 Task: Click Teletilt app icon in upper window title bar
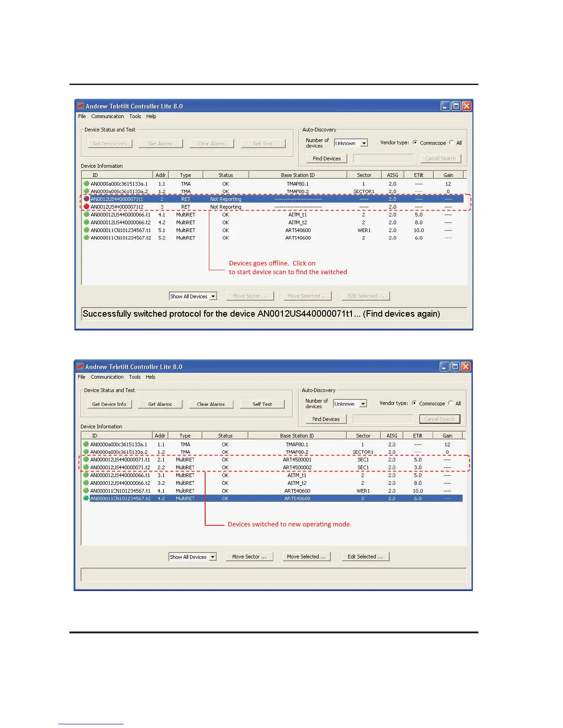(80, 106)
